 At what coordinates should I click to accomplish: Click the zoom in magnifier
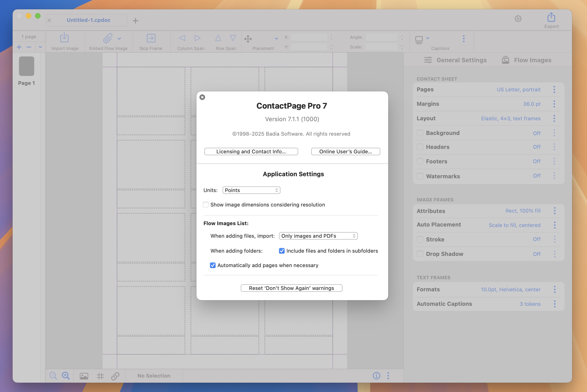click(x=66, y=375)
